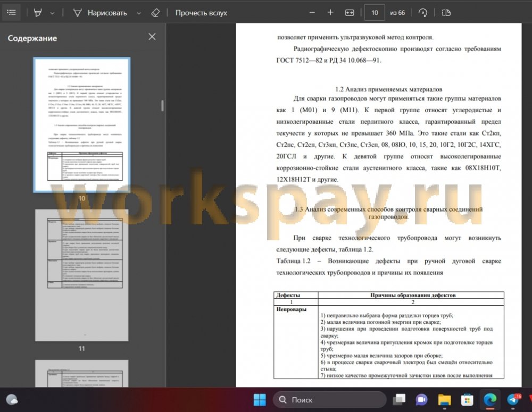Open Microsoft Store from the taskbar
The image size is (532, 412).
(467, 400)
